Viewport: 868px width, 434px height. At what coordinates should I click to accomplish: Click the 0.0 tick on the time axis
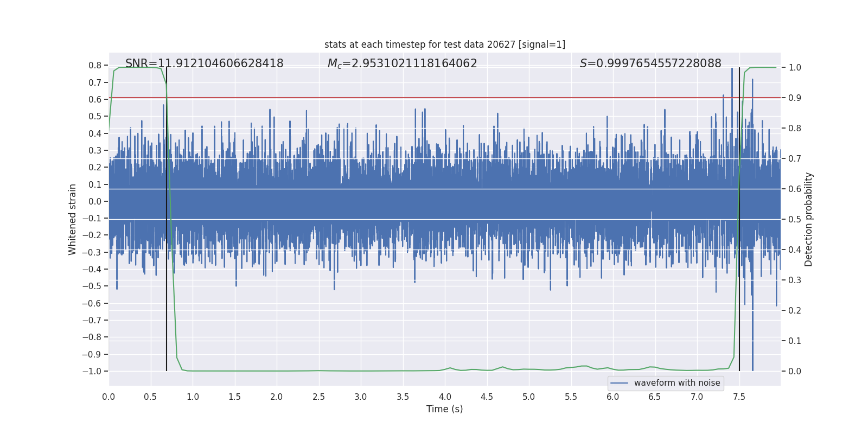click(x=108, y=397)
